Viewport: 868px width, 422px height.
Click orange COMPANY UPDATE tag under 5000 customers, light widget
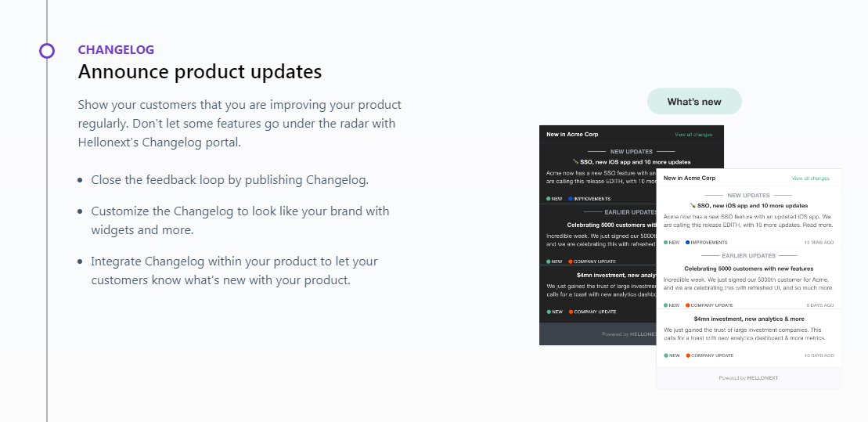(709, 305)
